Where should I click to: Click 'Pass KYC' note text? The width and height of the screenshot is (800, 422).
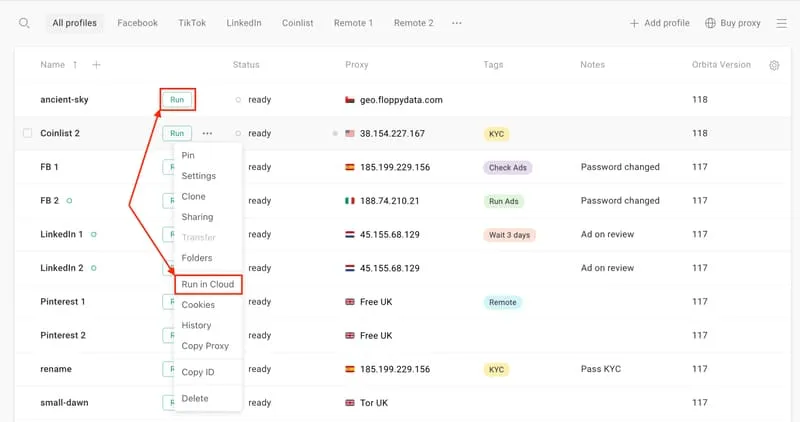tap(601, 369)
